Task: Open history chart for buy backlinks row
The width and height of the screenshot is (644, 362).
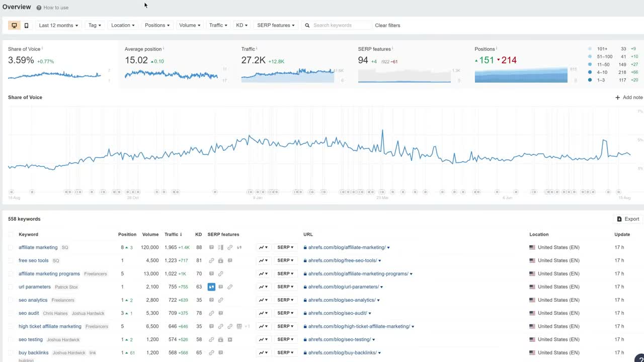Action: pos(264,352)
